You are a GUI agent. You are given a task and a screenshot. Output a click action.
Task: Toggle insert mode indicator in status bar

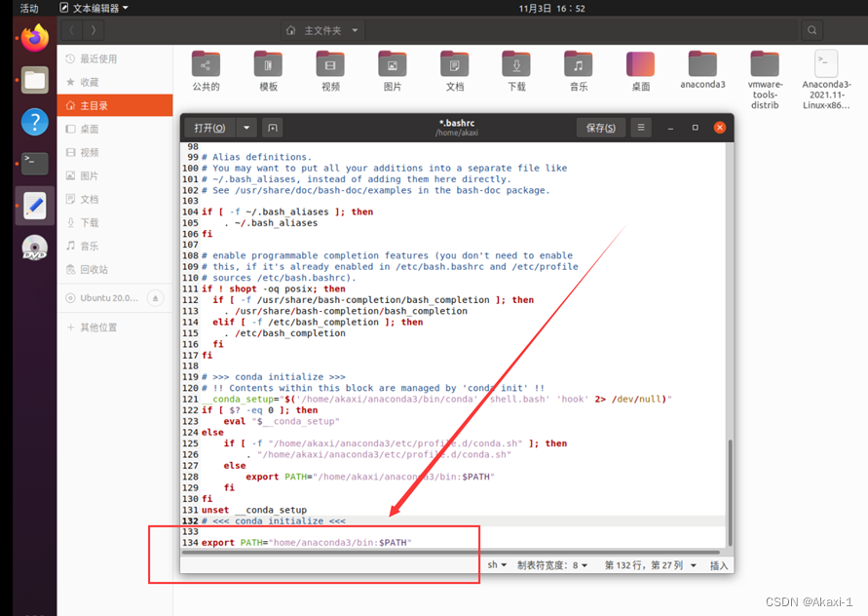[719, 565]
